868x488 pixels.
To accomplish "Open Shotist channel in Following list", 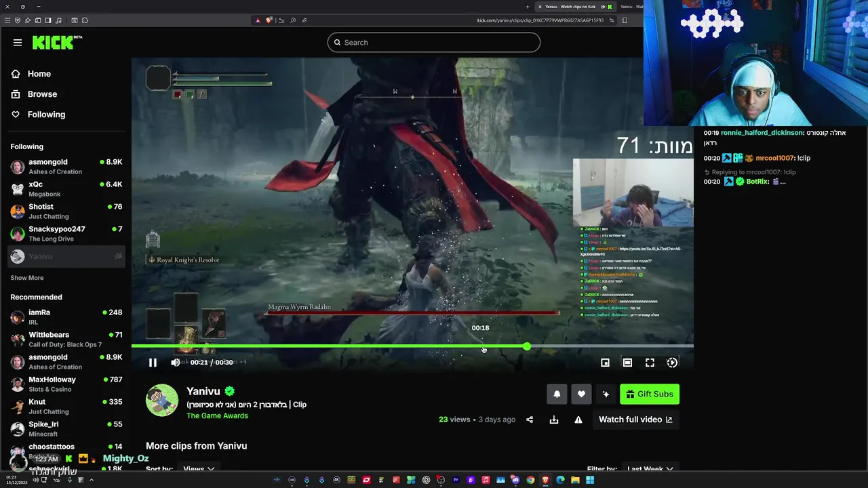I will pyautogui.click(x=66, y=211).
